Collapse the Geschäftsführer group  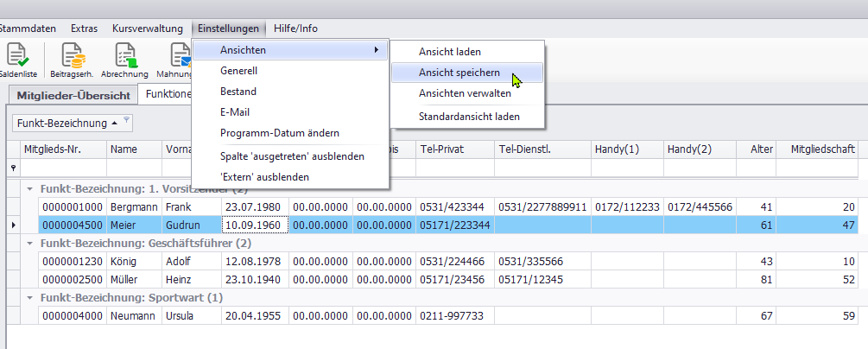[x=31, y=244]
